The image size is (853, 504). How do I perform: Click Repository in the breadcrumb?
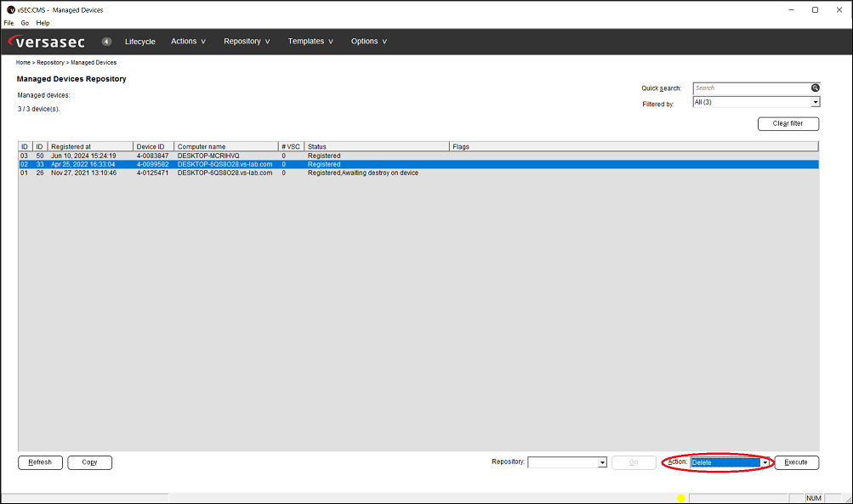tap(50, 63)
